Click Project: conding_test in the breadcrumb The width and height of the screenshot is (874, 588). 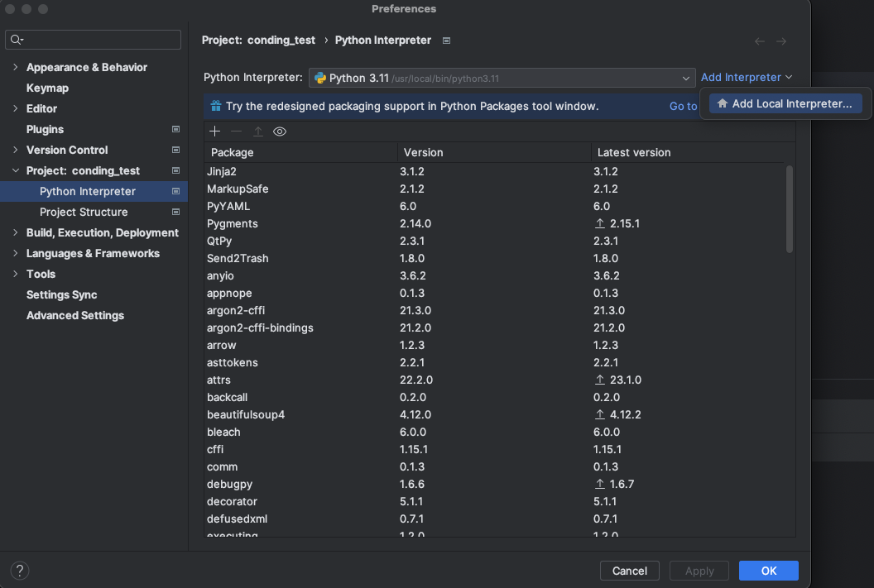pyautogui.click(x=258, y=40)
